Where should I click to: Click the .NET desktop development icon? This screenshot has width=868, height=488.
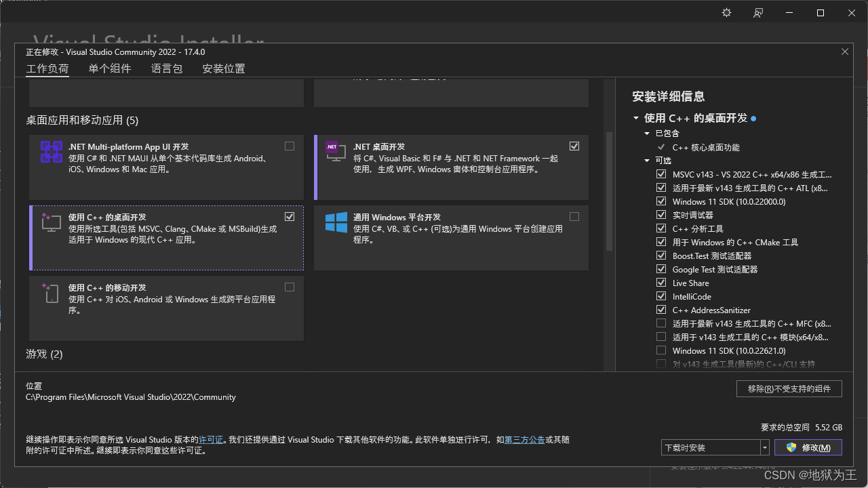[x=336, y=152]
